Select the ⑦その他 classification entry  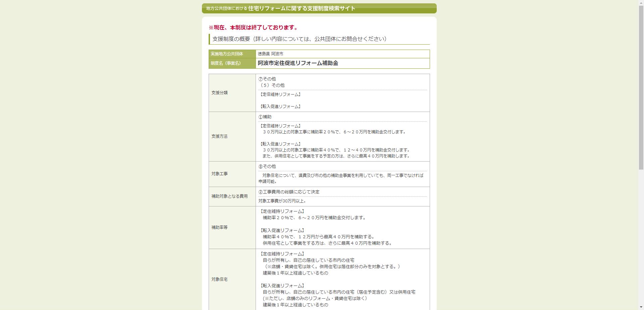(x=266, y=78)
